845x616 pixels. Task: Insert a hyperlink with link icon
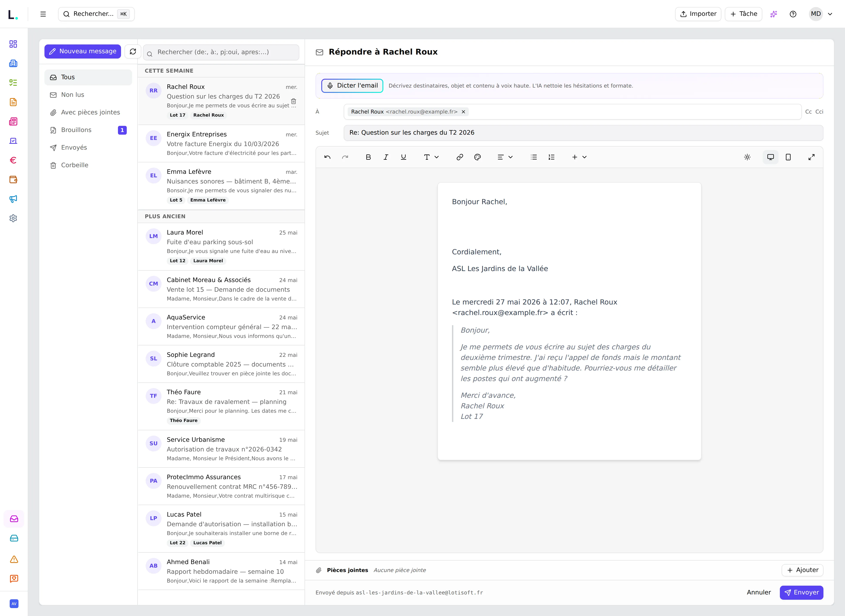[x=460, y=157]
